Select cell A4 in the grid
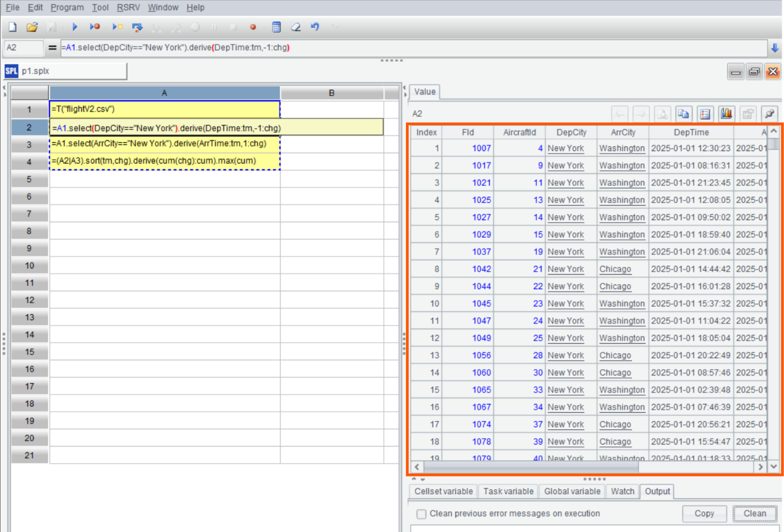This screenshot has width=784, height=532. tap(165, 161)
